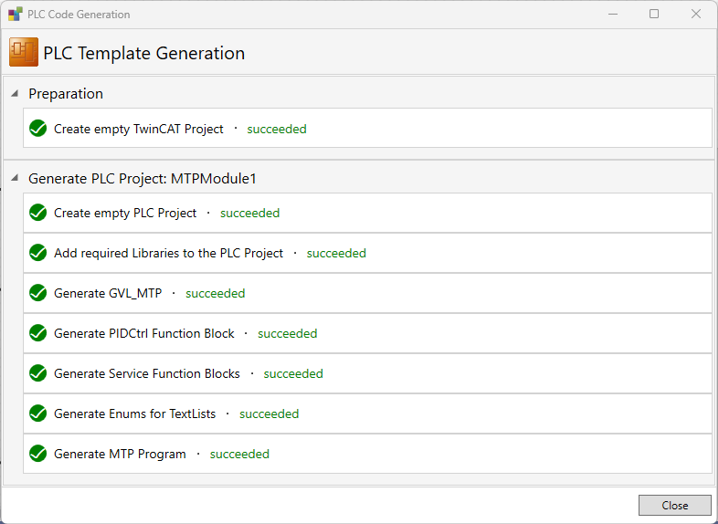
Task: Click green checkmark beside Generate MTP Program
Action: (38, 453)
